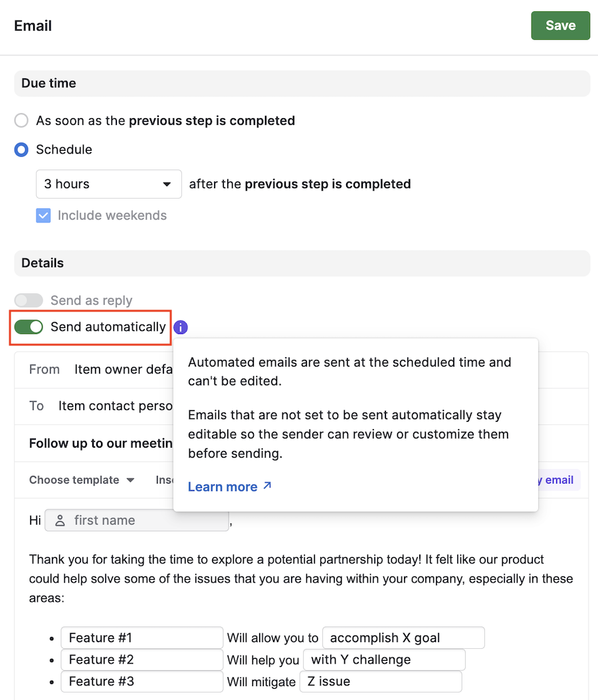Select the 'As soon as previous step completed' option
The height and width of the screenshot is (700, 598).
pos(20,120)
